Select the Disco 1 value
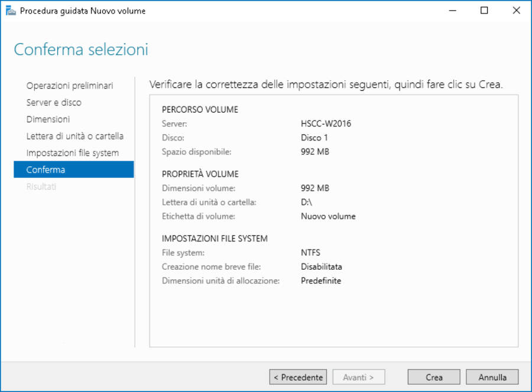Viewport: 532px width, 392px height. (314, 138)
